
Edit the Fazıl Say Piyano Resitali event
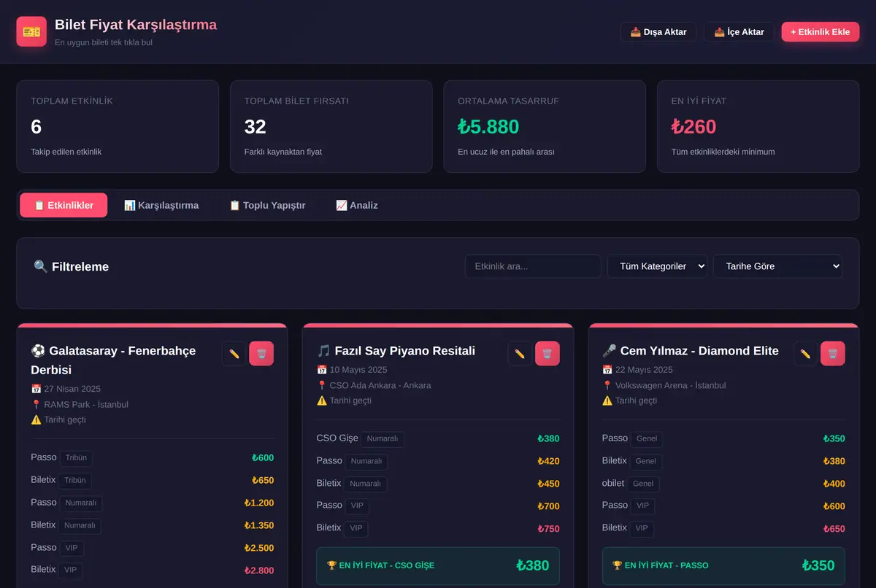click(520, 353)
